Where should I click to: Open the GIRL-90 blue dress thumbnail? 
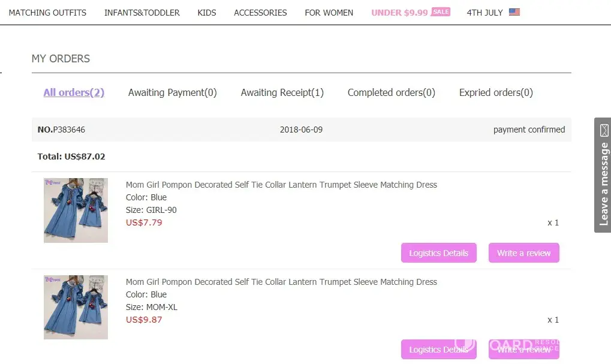pos(76,210)
